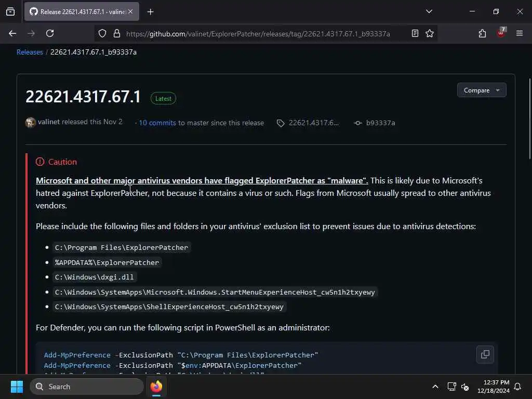Open the flagged as "malware" bold link
532x399 pixels.
tap(202, 180)
